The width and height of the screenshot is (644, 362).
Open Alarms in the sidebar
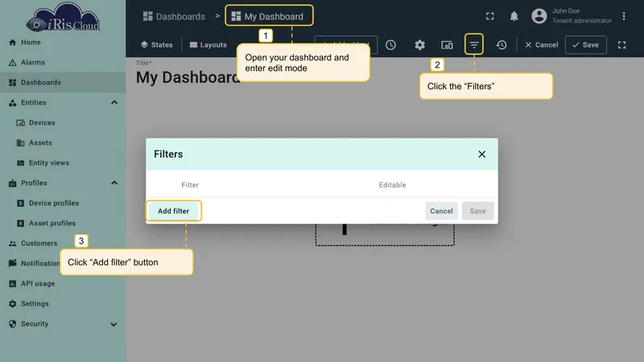tap(63, 63)
